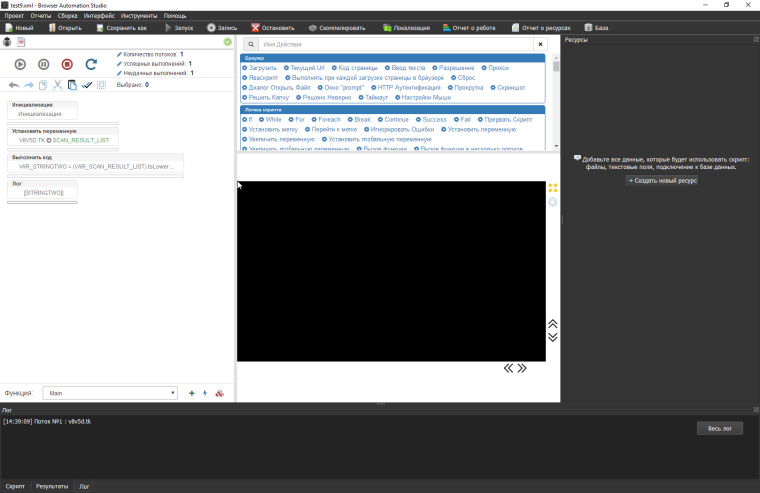Image resolution: width=760 pixels, height=493 pixels.
Task: Click double right chevrons below browser view
Action: pyautogui.click(x=522, y=368)
